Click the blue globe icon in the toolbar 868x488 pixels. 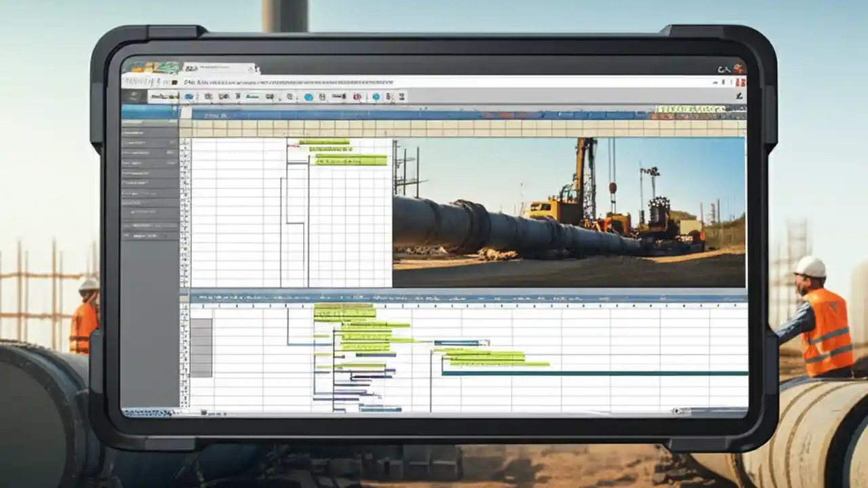coord(309,97)
